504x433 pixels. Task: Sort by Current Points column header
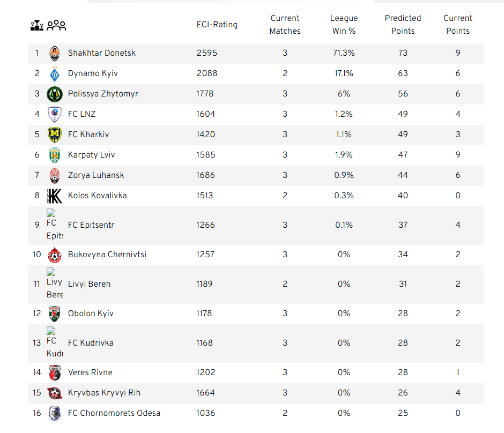coord(458,25)
